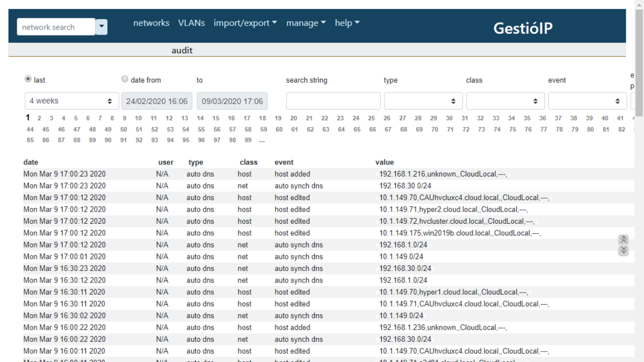Go to audit page 82

(x=622, y=129)
